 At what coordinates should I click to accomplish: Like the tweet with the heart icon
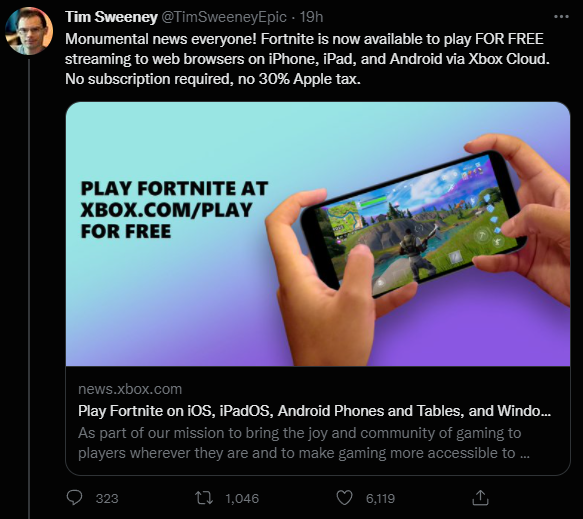pyautogui.click(x=344, y=498)
